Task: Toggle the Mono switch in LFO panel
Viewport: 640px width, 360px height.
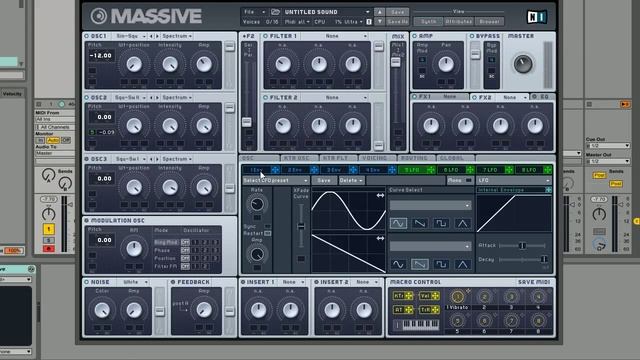Action: pos(468,180)
